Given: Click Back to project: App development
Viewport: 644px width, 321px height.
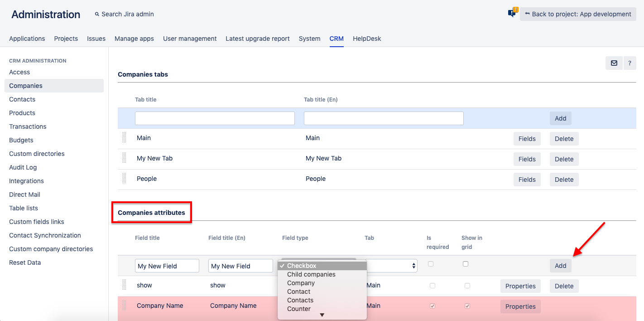Looking at the screenshot, I should (x=578, y=14).
